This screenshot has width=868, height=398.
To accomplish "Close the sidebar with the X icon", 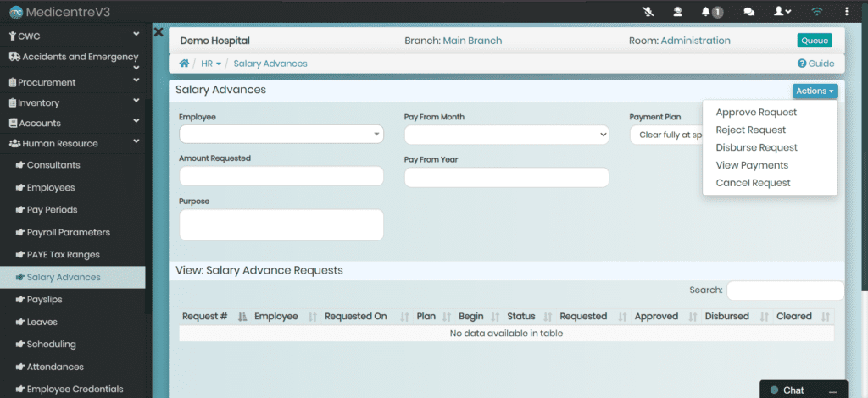I will (159, 32).
